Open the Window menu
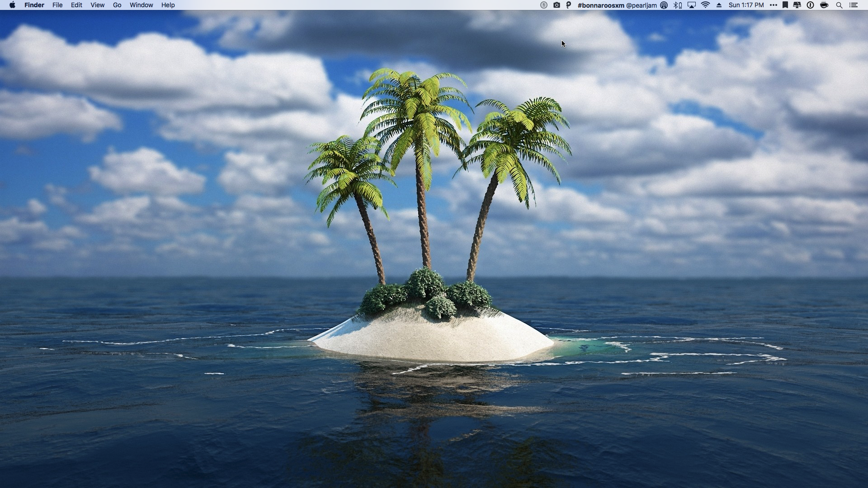Screen dimensions: 868x488 click(142, 5)
